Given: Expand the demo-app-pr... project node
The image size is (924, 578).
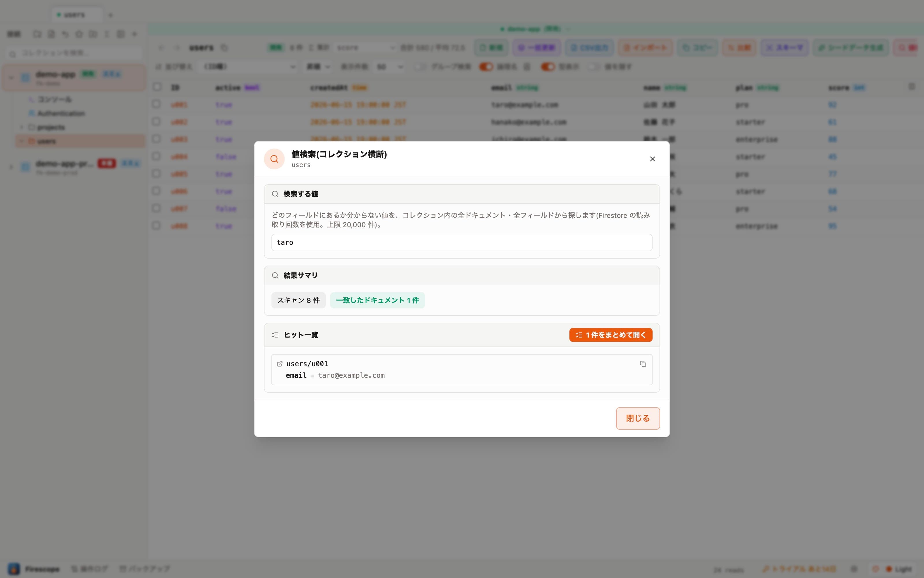Looking at the screenshot, I should pos(12,167).
